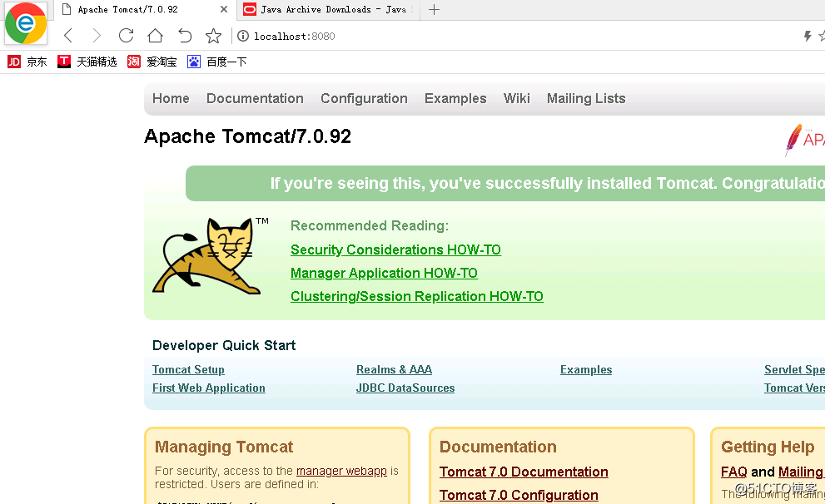Open a new tab with plus button
This screenshot has height=504, width=825.
(x=434, y=9)
